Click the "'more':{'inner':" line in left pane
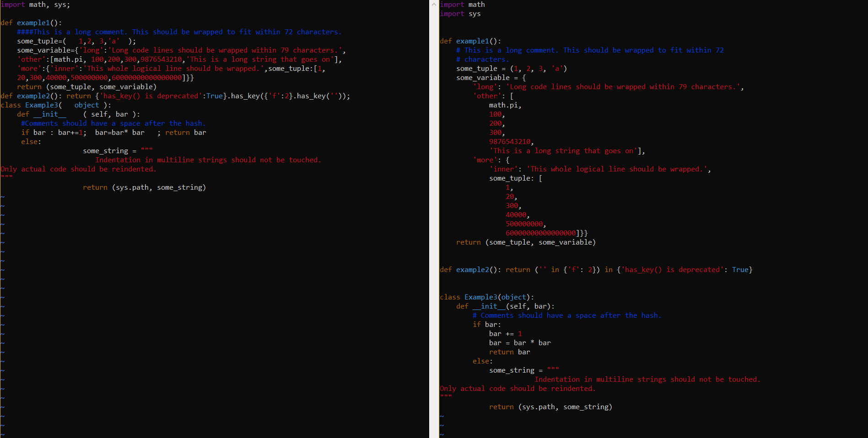 (x=171, y=69)
